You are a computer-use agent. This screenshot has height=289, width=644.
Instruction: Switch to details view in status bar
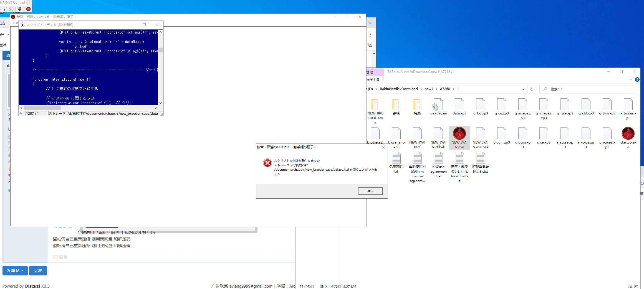630,286
